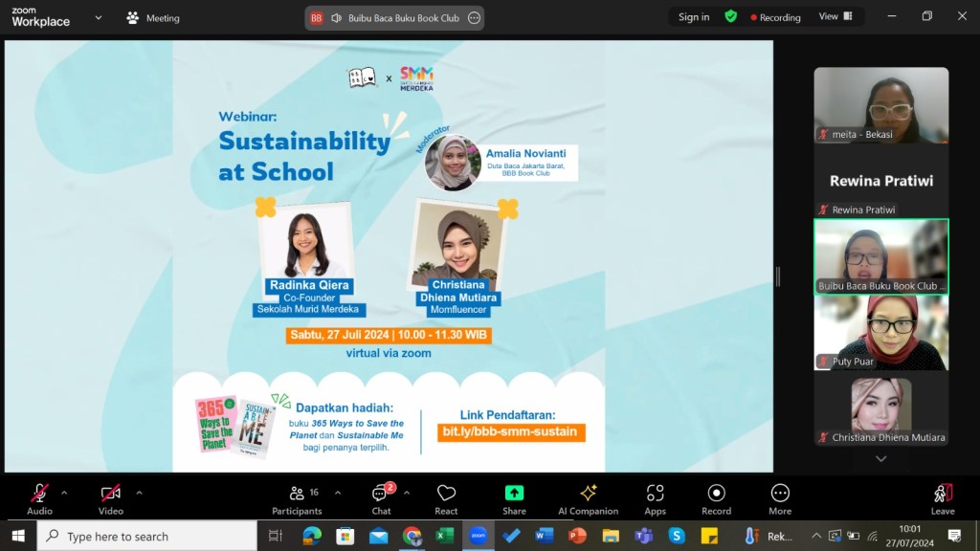The width and height of the screenshot is (980, 551).
Task: Unmute the microphone Audio button
Action: click(39, 498)
